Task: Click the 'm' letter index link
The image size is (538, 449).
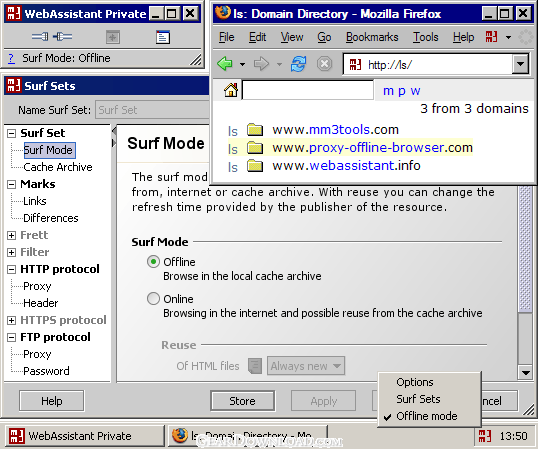Action: click(x=388, y=91)
